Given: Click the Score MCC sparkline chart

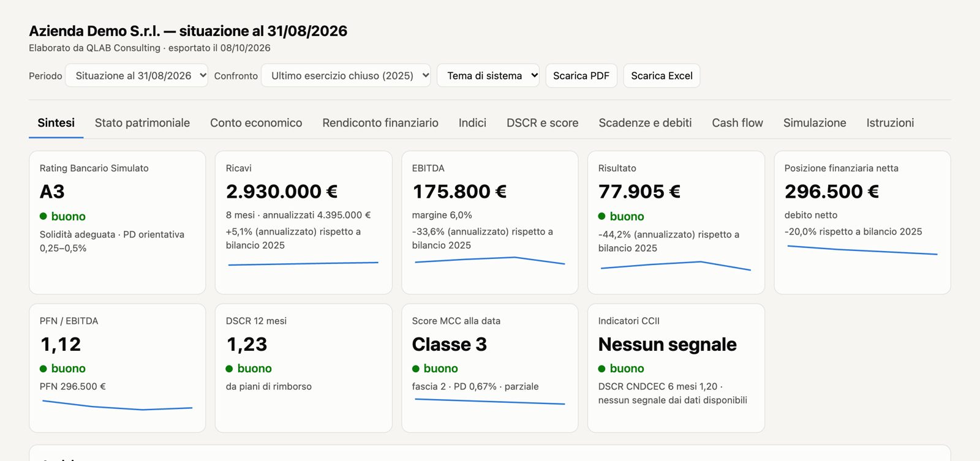Looking at the screenshot, I should click(489, 402).
